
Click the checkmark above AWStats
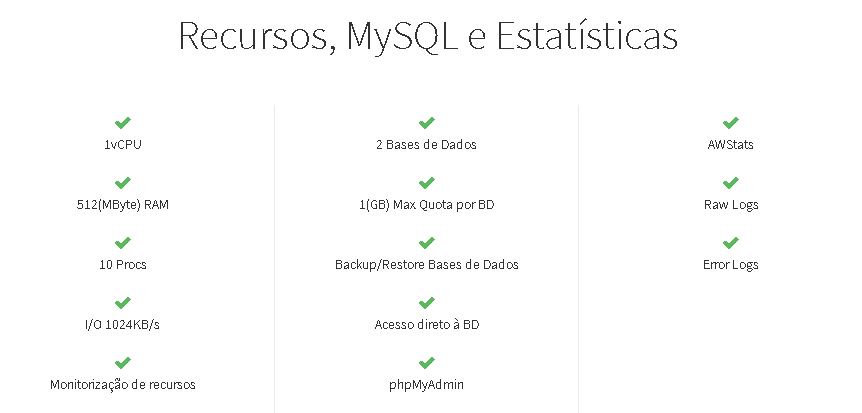pos(731,122)
